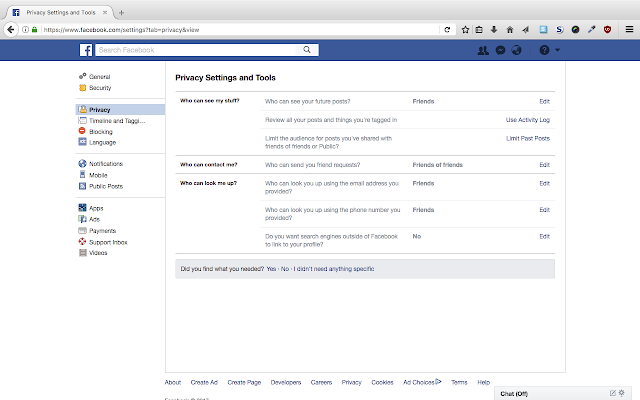Open Ad Choices footer link

[x=422, y=382]
